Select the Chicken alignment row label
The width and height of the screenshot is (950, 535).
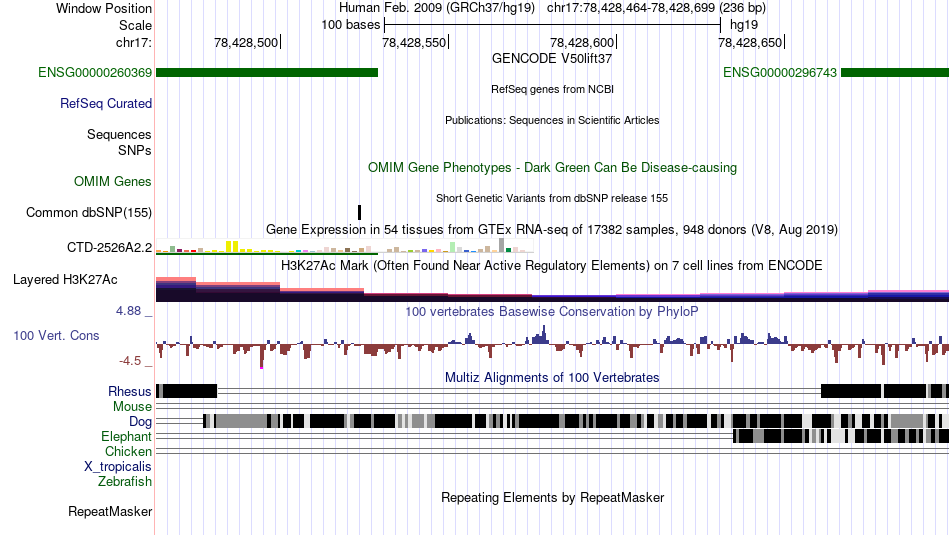(128, 451)
